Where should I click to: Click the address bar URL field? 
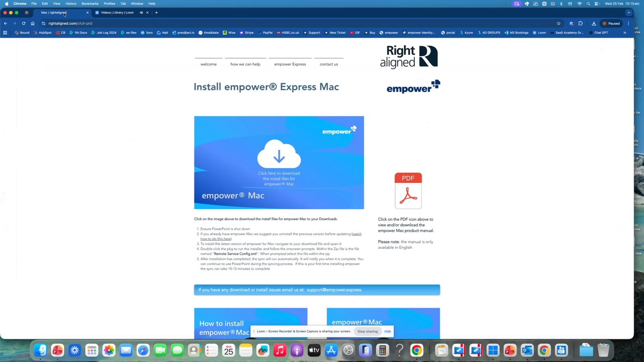[302, 23]
